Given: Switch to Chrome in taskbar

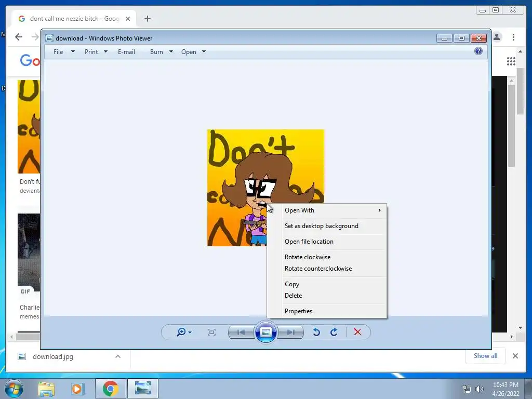Looking at the screenshot, I should pos(110,389).
